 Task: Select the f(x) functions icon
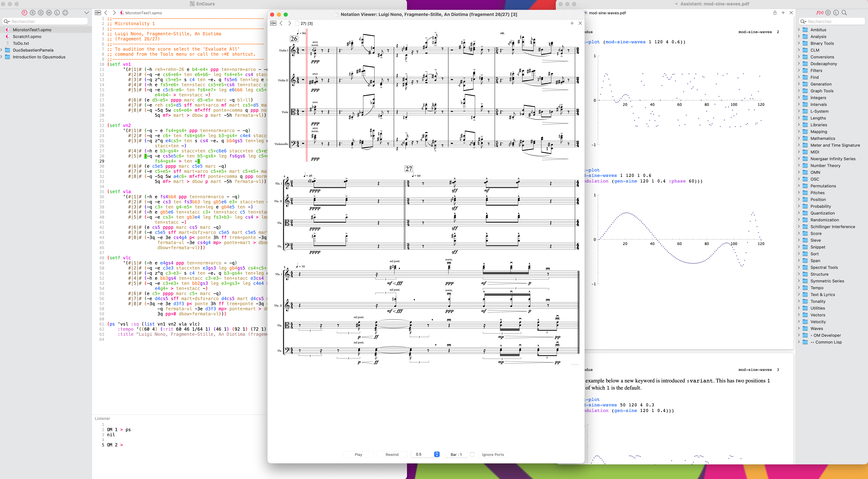coord(819,13)
